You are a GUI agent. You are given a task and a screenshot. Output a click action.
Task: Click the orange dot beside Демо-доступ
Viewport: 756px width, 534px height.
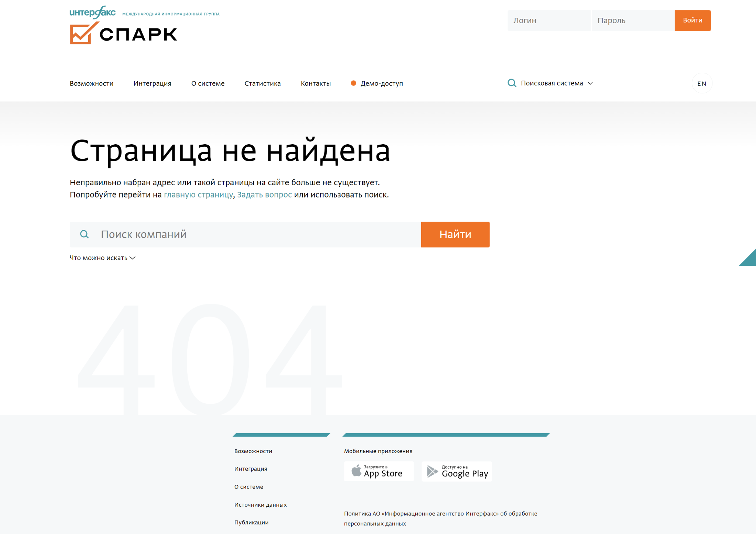coord(353,83)
